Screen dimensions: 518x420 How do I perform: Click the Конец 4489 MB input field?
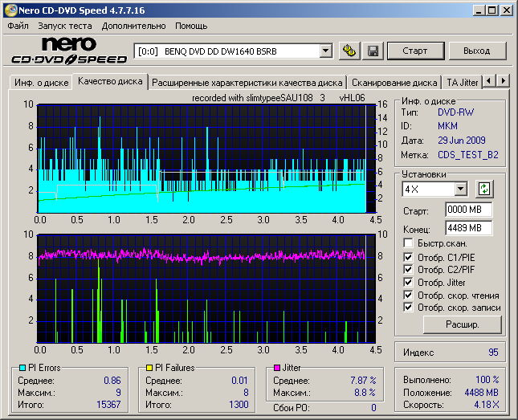point(468,226)
